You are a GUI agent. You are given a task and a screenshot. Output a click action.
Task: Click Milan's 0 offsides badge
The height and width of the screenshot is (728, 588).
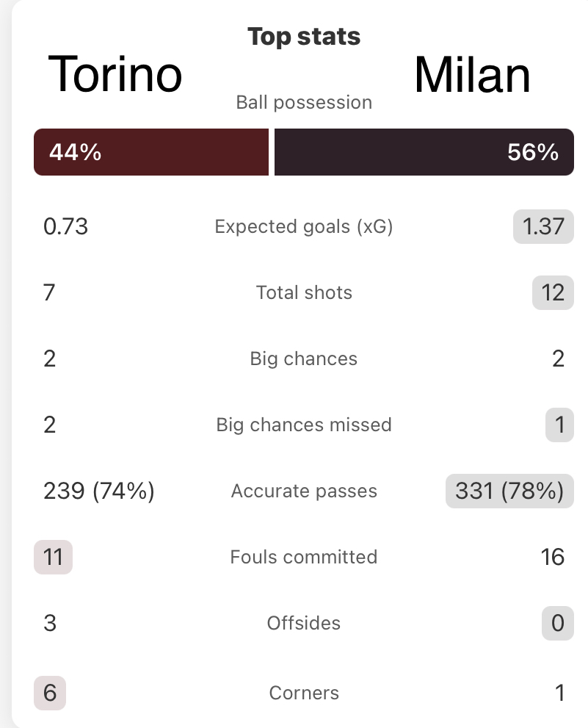click(558, 623)
